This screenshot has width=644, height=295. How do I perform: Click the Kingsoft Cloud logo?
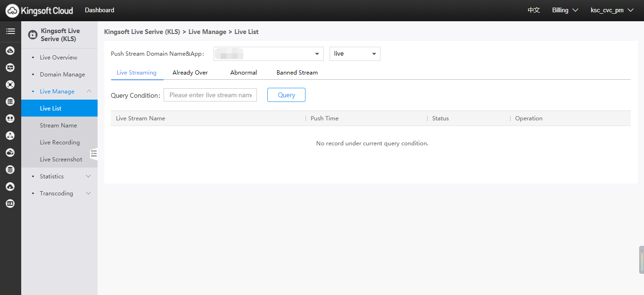pyautogui.click(x=40, y=10)
